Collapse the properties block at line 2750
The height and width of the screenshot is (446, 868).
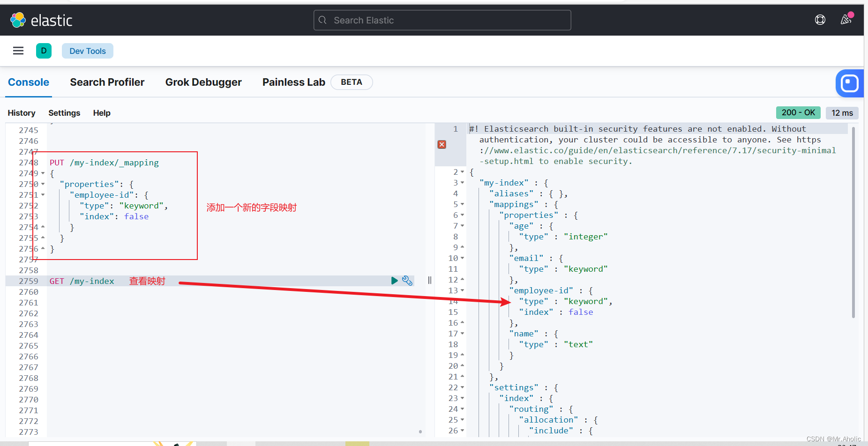43,184
